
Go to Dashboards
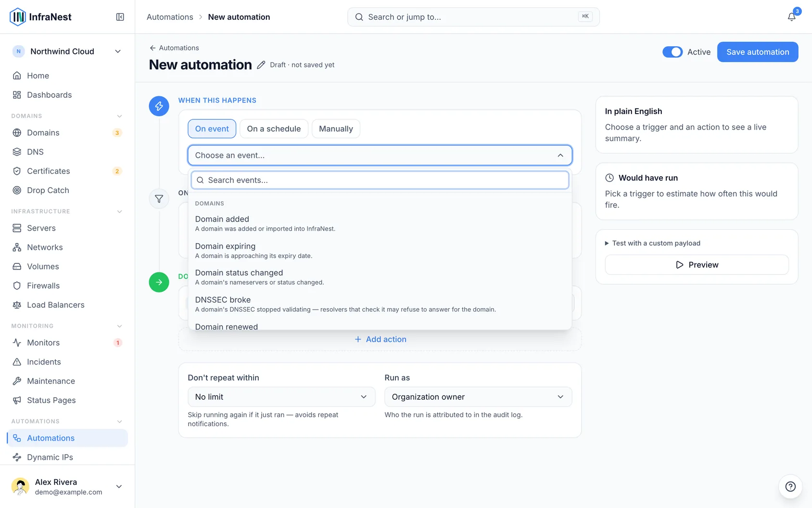tap(67, 95)
